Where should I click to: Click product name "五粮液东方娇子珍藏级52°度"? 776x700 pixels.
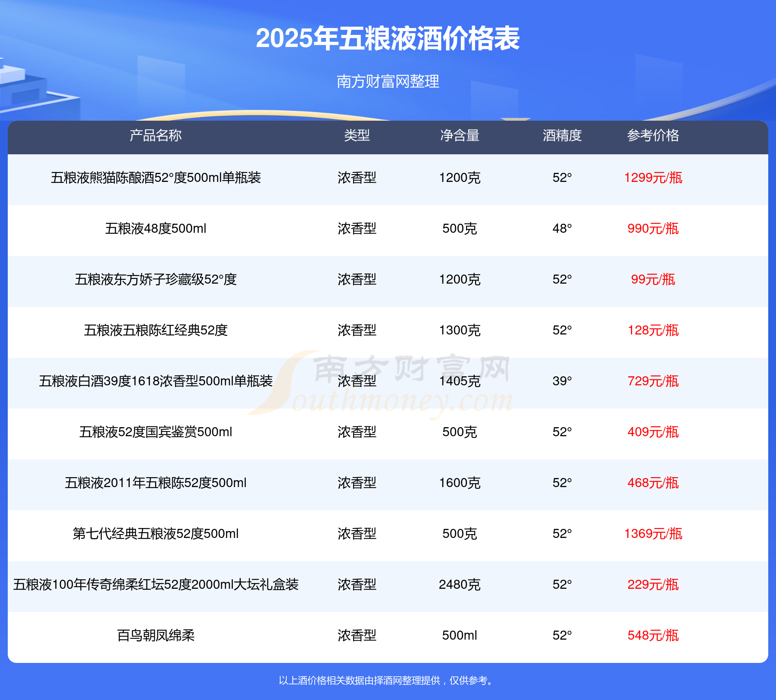coord(156,279)
